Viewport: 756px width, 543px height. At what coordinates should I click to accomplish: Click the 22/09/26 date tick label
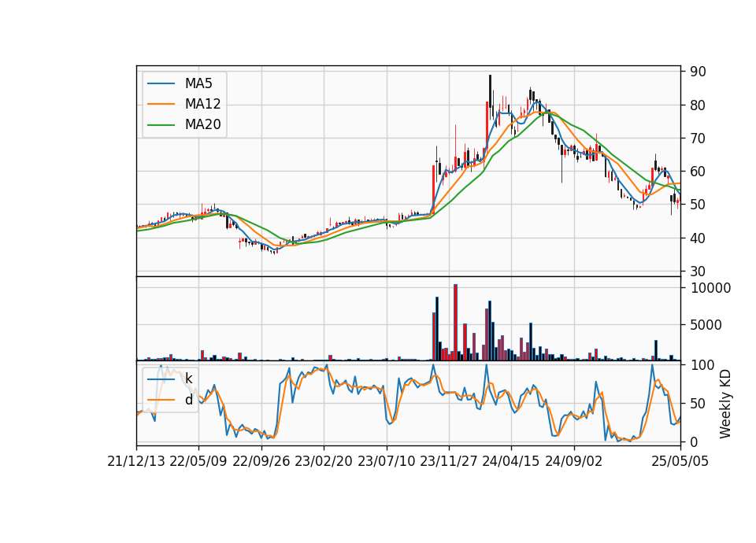tap(261, 461)
